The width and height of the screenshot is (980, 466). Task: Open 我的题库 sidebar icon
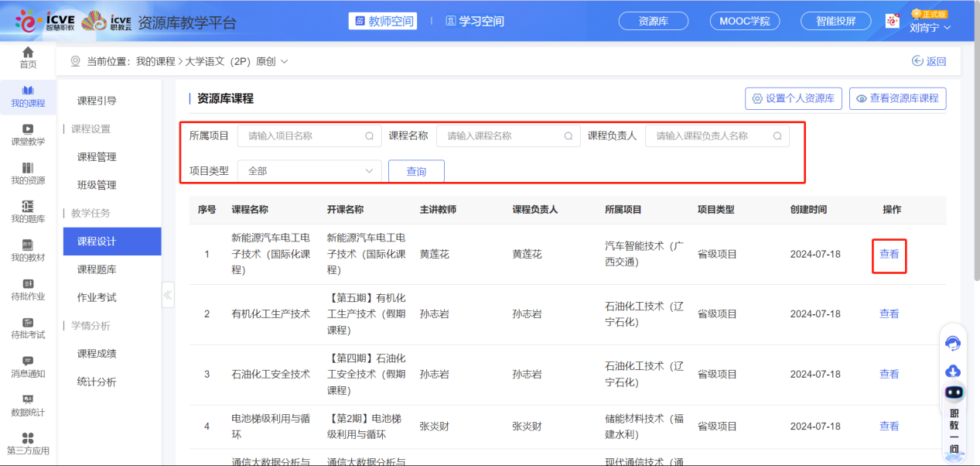(28, 206)
